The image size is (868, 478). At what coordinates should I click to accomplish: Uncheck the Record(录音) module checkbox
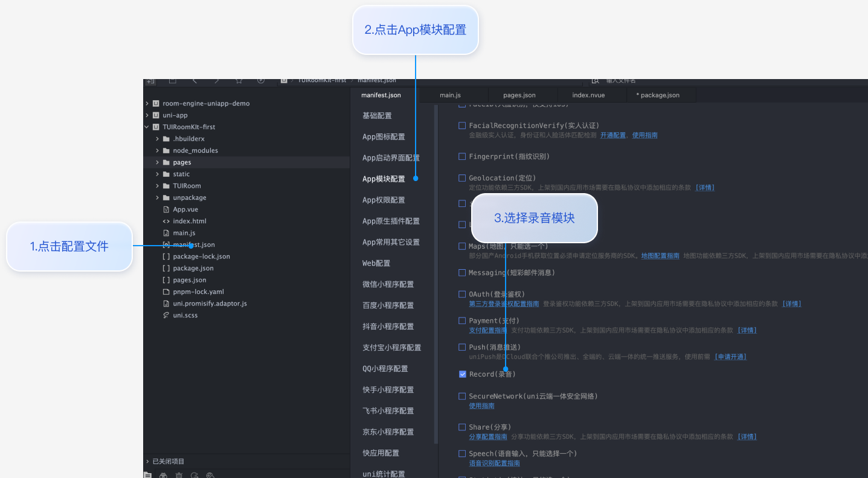463,374
